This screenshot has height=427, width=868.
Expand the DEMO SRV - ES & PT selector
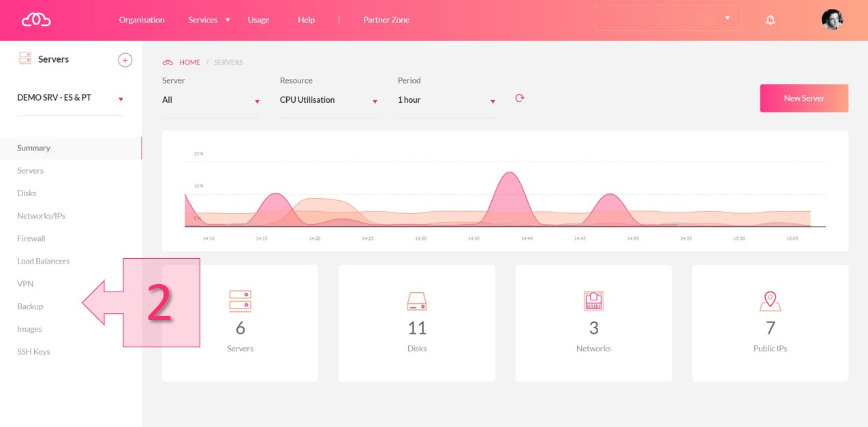(70, 98)
